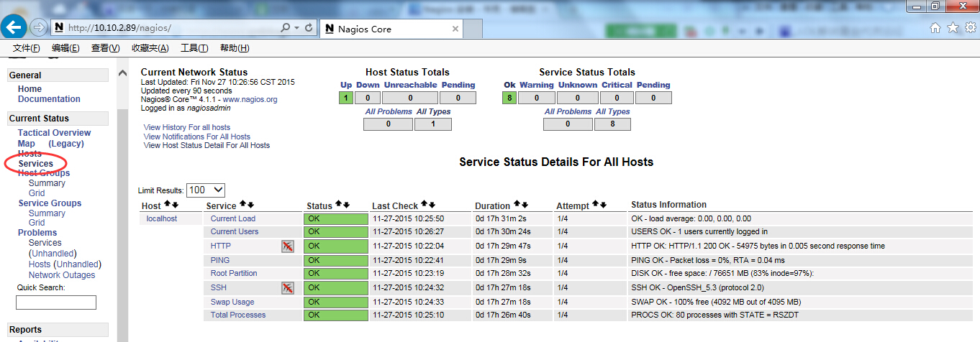Open the (Legacy) map link

(66, 144)
